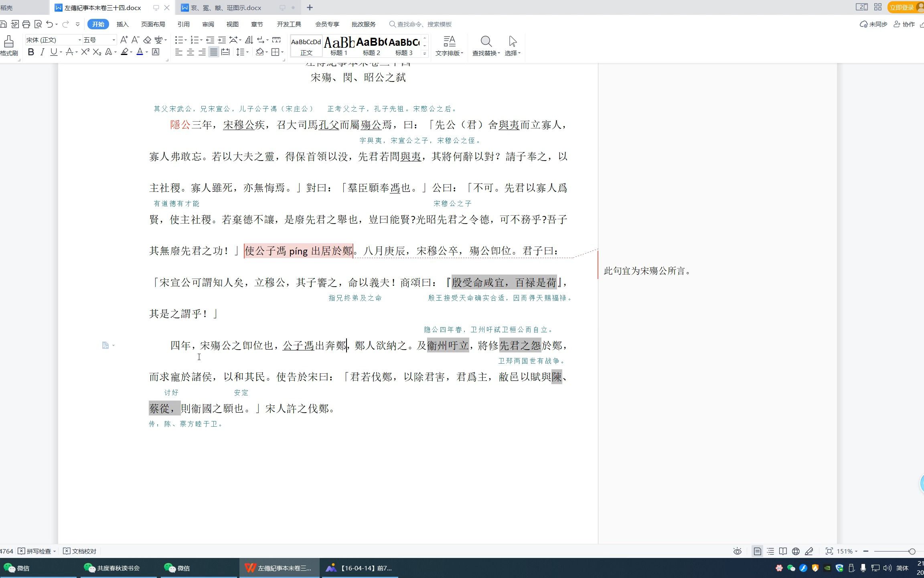Viewport: 924px width, 578px height.
Task: Set right text alignment
Action: click(x=202, y=52)
